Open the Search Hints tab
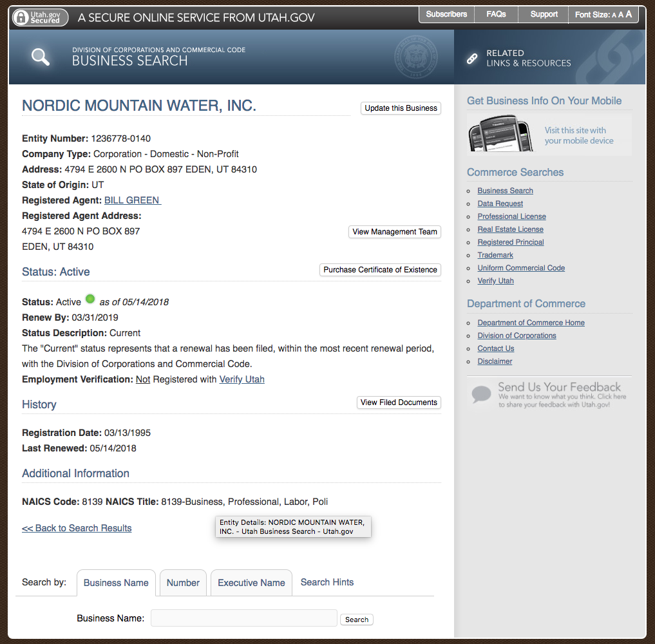Image resolution: width=655 pixels, height=644 pixels. click(x=327, y=582)
